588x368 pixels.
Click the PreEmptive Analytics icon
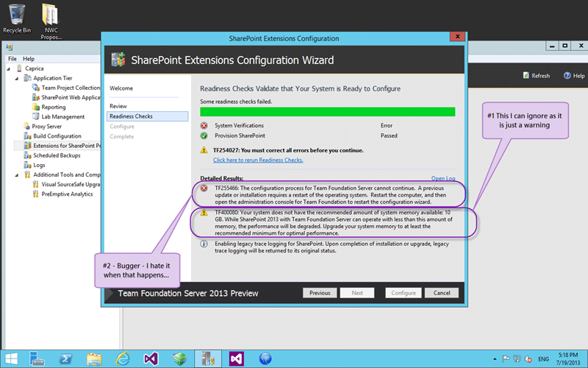point(35,194)
